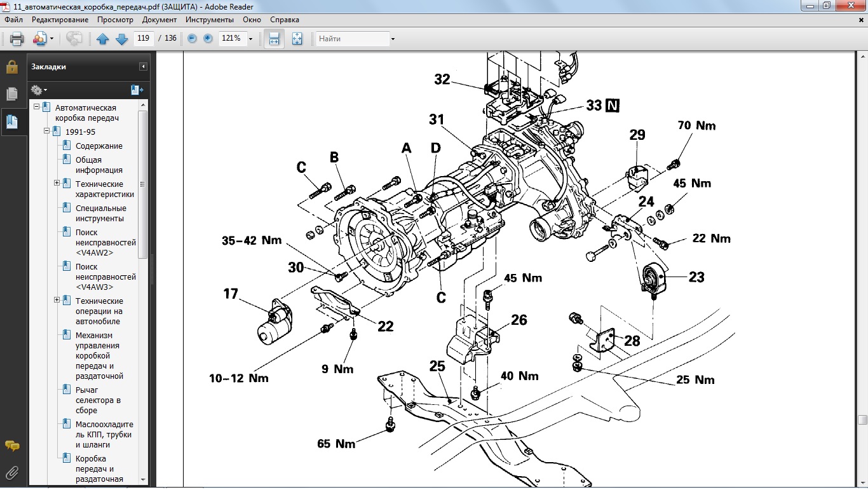Toggle the fit-width scrolling mode button
Viewport: 868px width, 492px height.
275,39
